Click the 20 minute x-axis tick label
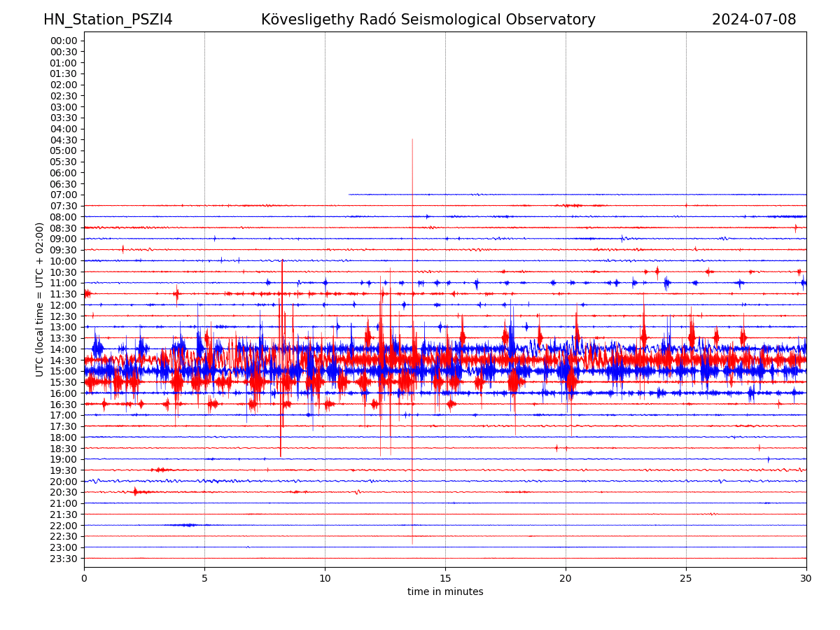Screen dimensions: 840x630 566,578
